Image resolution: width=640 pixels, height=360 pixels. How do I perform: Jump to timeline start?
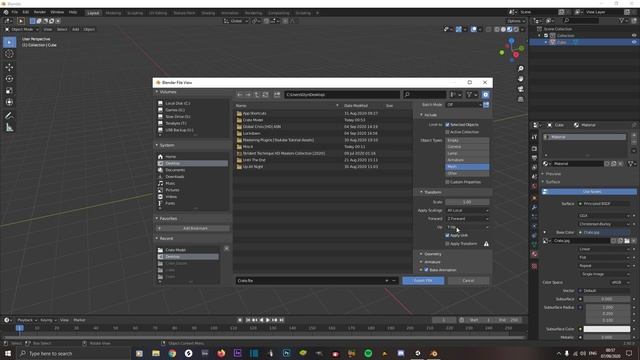coord(248,320)
